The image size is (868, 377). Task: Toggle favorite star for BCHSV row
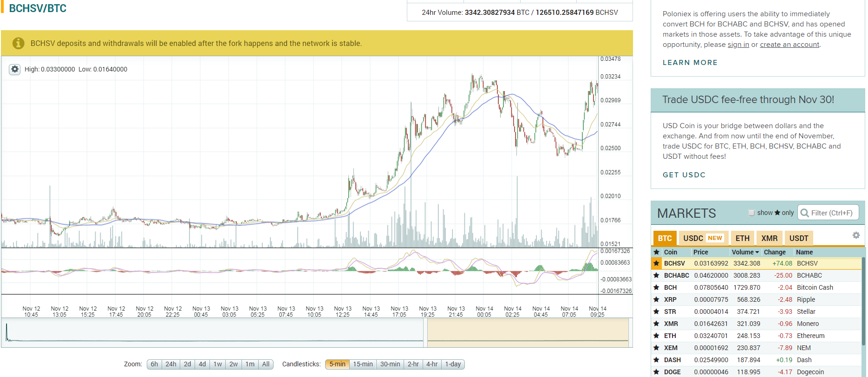656,263
